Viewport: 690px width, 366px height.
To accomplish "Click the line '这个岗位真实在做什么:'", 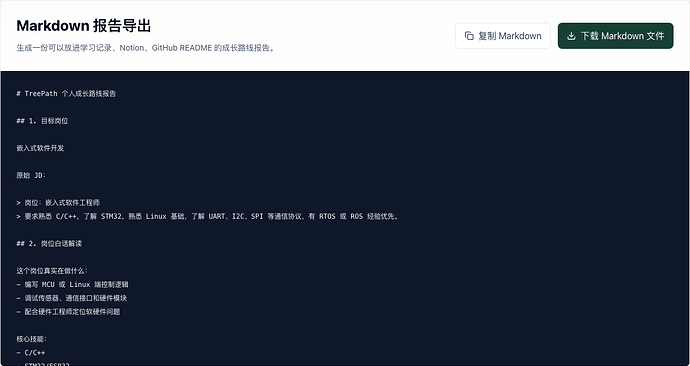I will 52,271.
